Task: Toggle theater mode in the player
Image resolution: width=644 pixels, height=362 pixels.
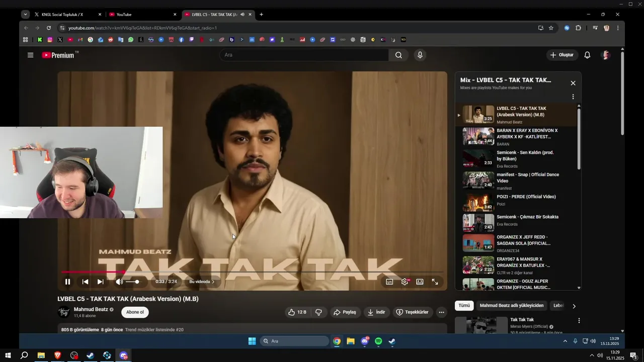Action: pos(420,282)
